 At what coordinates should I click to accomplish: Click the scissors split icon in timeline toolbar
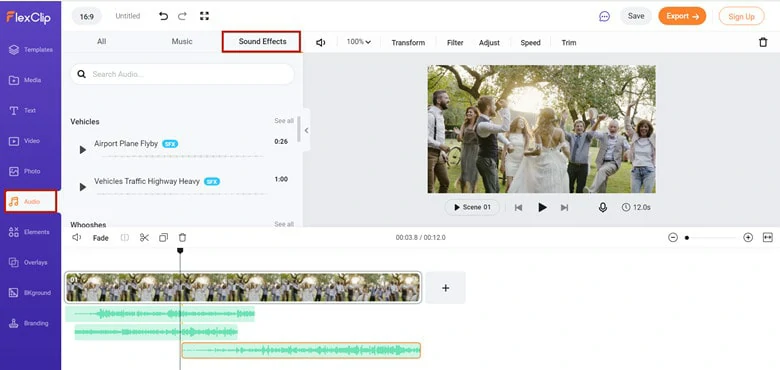click(144, 238)
